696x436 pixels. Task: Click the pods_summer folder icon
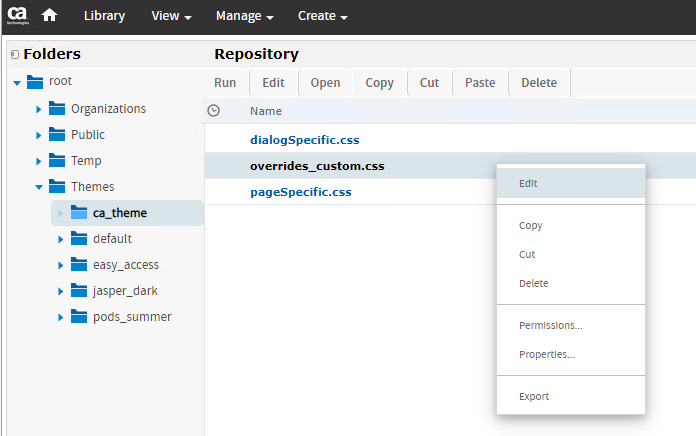coord(79,317)
